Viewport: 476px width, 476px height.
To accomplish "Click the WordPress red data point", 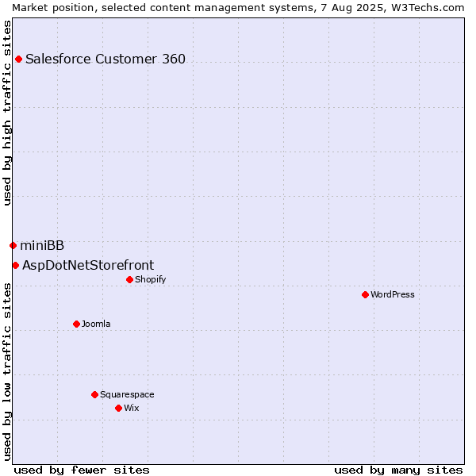I will pyautogui.click(x=365, y=295).
